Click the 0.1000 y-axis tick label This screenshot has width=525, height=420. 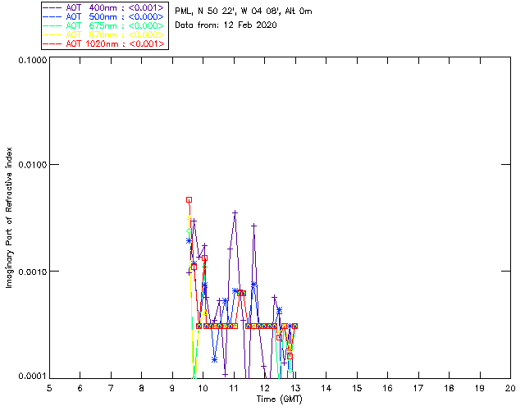(30, 62)
